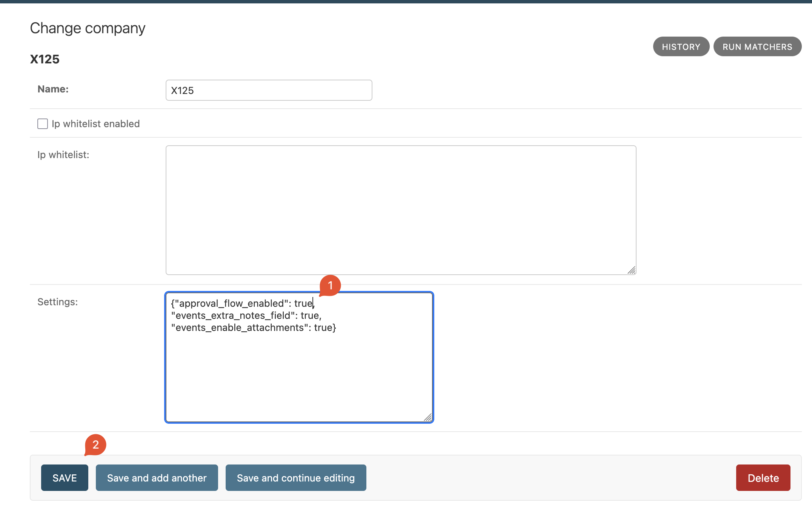The image size is (812, 526).
Task: Click Save and continue editing
Action: point(295,478)
